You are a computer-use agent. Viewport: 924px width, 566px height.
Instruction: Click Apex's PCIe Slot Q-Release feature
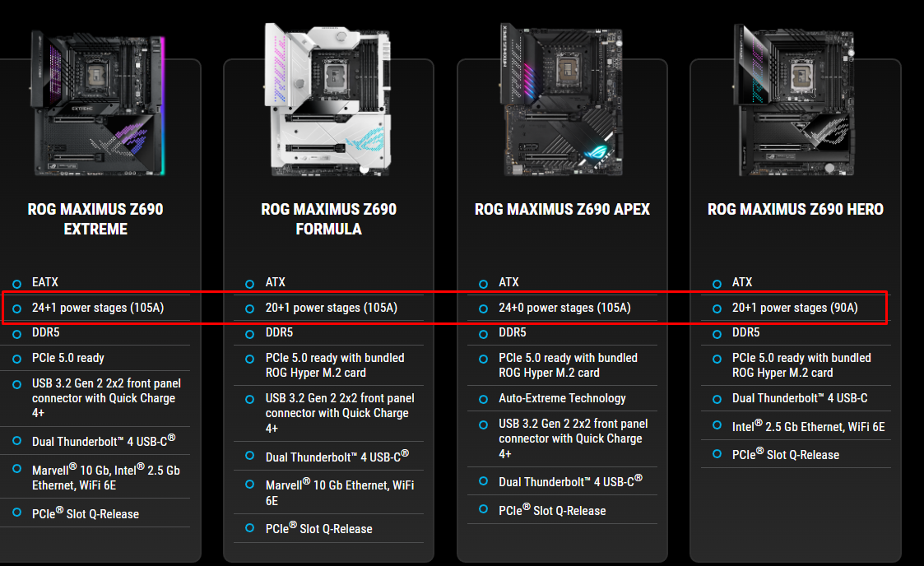[552, 510]
